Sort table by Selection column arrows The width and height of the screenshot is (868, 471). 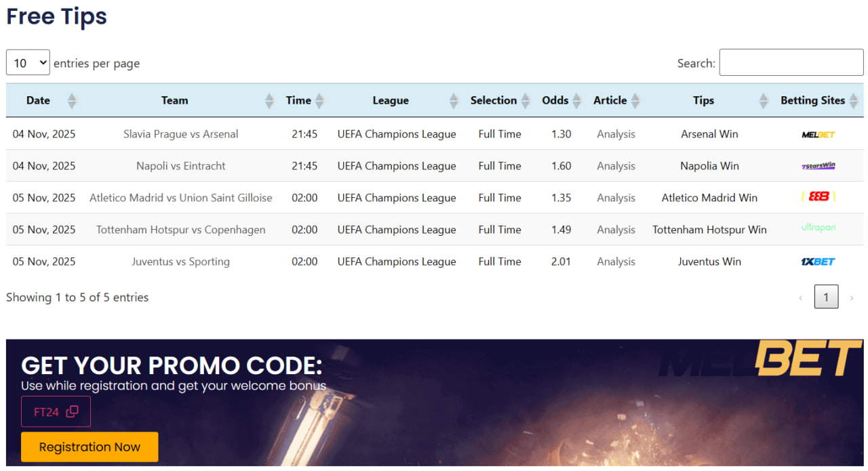[x=524, y=101]
